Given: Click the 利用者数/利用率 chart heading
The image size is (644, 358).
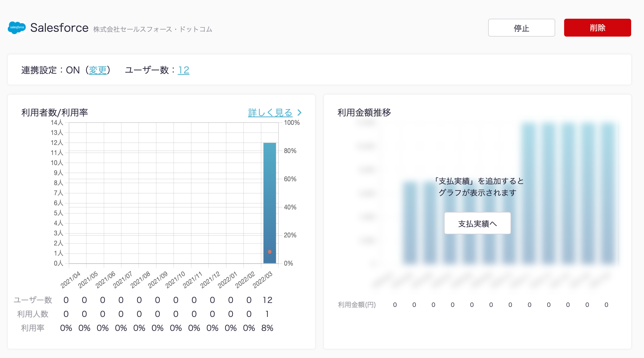Looking at the screenshot, I should (x=54, y=113).
